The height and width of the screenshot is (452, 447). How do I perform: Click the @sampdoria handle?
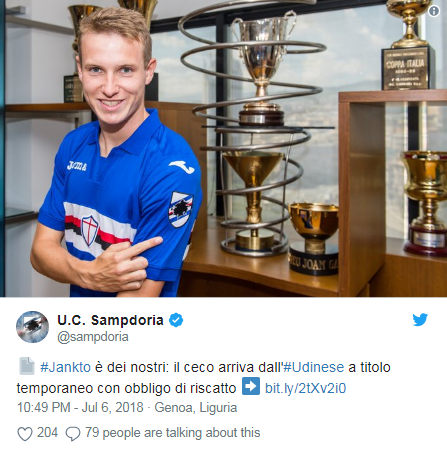pyautogui.click(x=93, y=337)
